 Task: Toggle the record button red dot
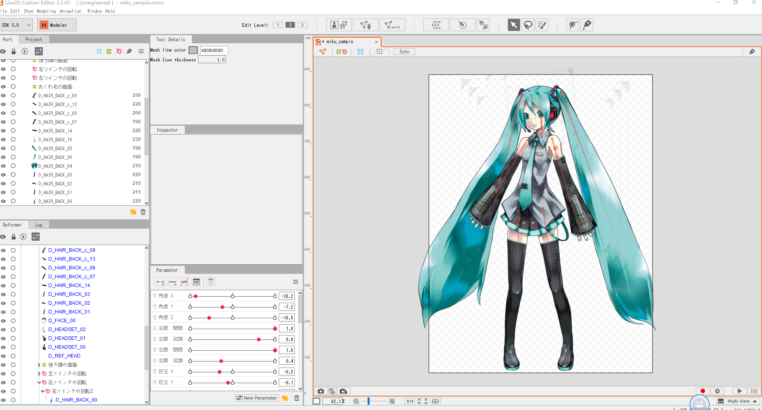pos(703,391)
